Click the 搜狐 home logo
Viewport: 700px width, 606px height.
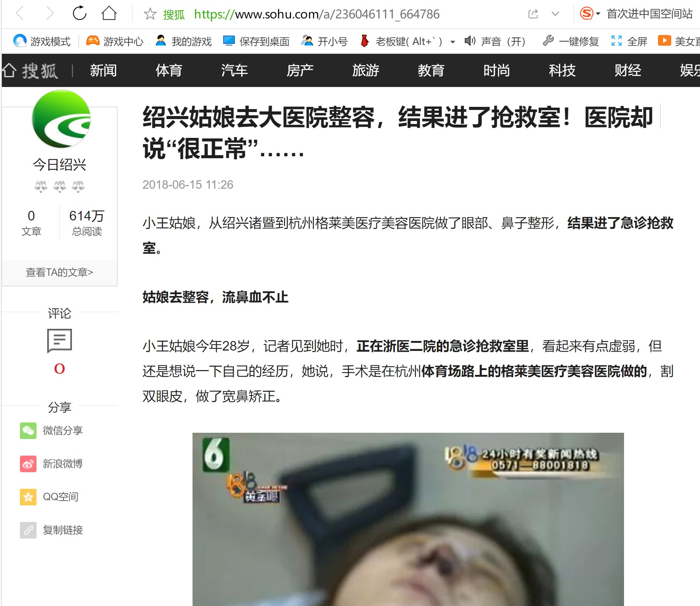click(30, 70)
